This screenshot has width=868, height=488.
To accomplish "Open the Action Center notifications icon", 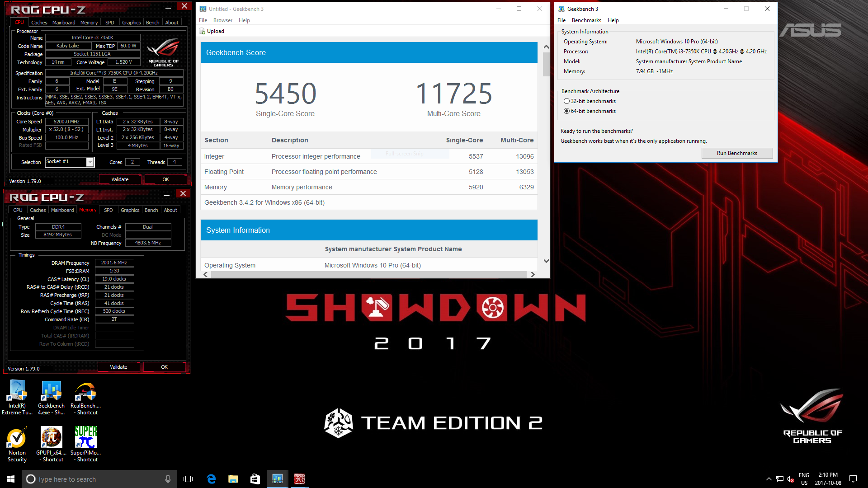I will click(853, 479).
